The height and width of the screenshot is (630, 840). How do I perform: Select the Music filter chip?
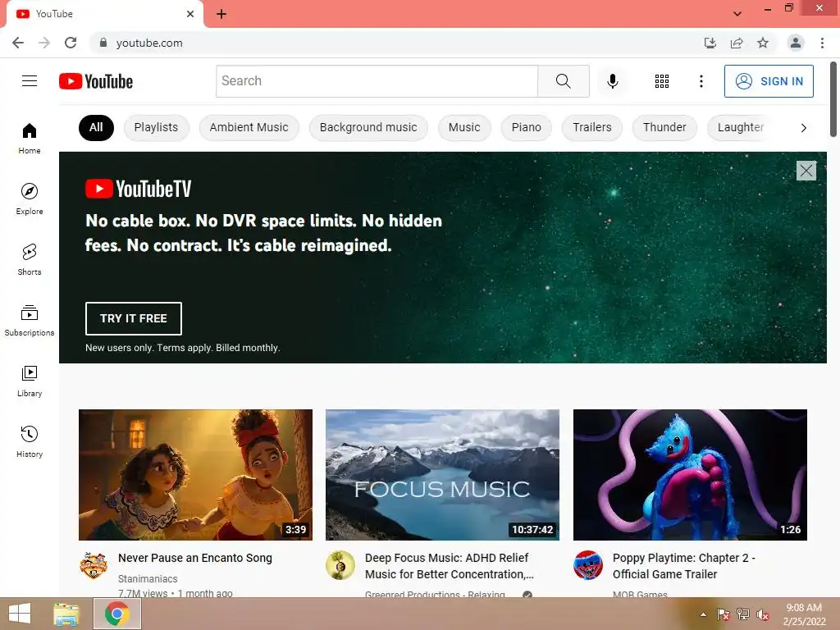[x=464, y=127]
